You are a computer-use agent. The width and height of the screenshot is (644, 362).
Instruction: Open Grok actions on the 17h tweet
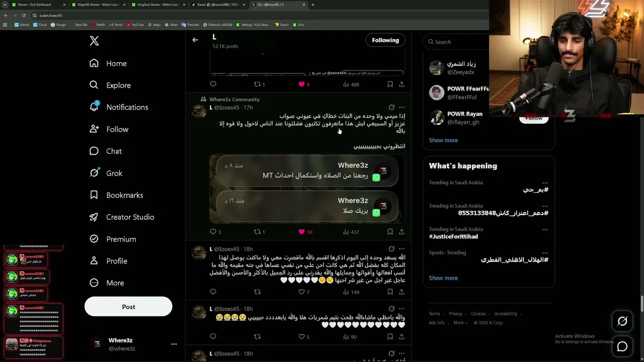[x=391, y=108]
